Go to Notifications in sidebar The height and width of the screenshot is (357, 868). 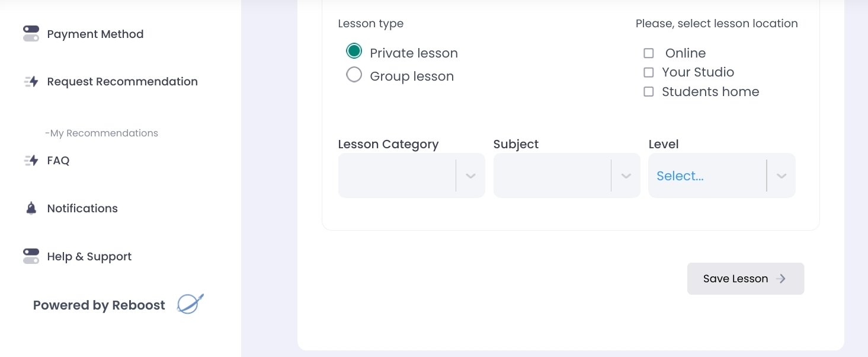coord(82,209)
